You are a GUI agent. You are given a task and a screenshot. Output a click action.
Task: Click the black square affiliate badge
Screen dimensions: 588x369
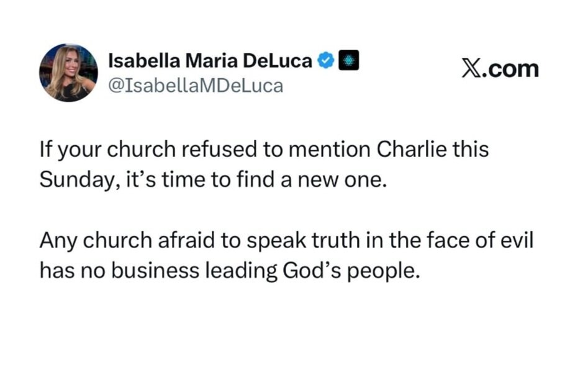[349, 60]
